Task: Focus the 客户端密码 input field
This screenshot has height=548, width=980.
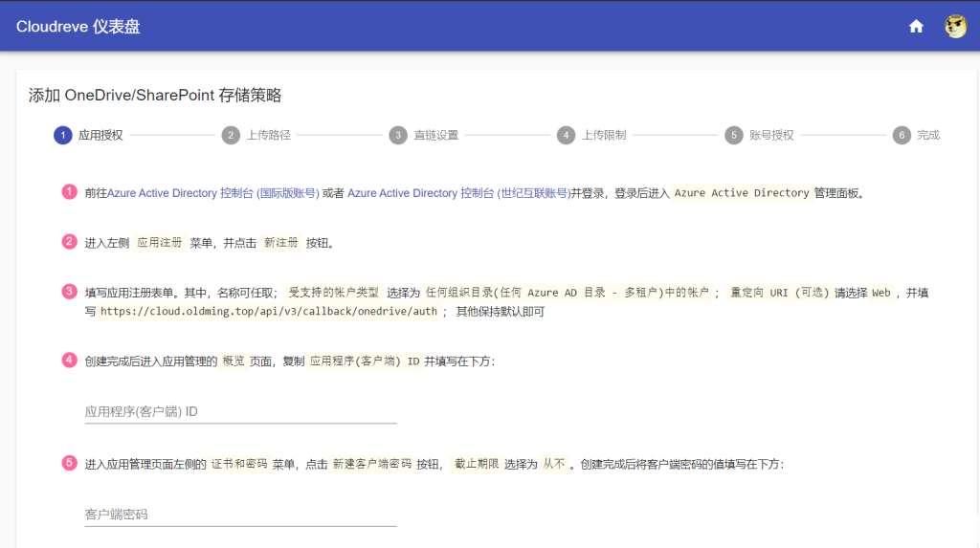Action: click(x=240, y=515)
